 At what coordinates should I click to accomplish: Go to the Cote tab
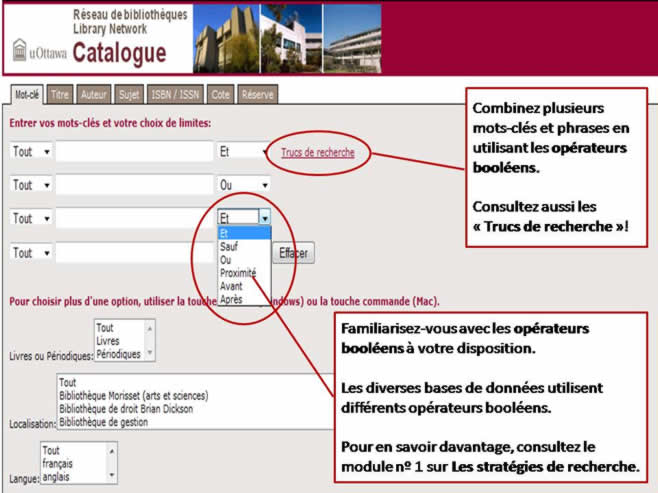pos(220,94)
